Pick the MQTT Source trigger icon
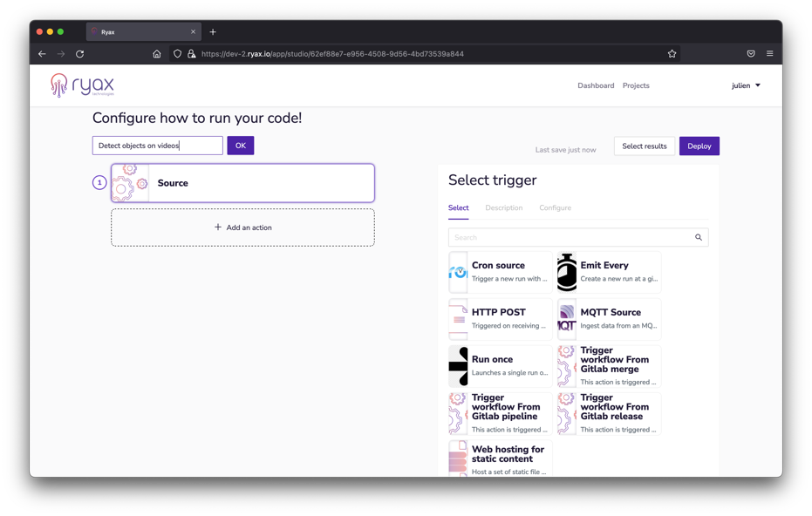The image size is (812, 516). pos(567,319)
